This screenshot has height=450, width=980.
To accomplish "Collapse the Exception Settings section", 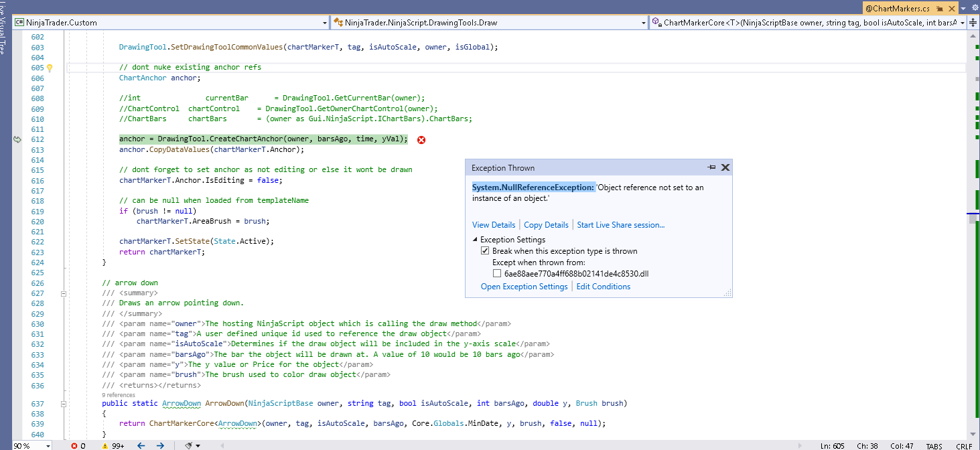I will pos(475,240).
